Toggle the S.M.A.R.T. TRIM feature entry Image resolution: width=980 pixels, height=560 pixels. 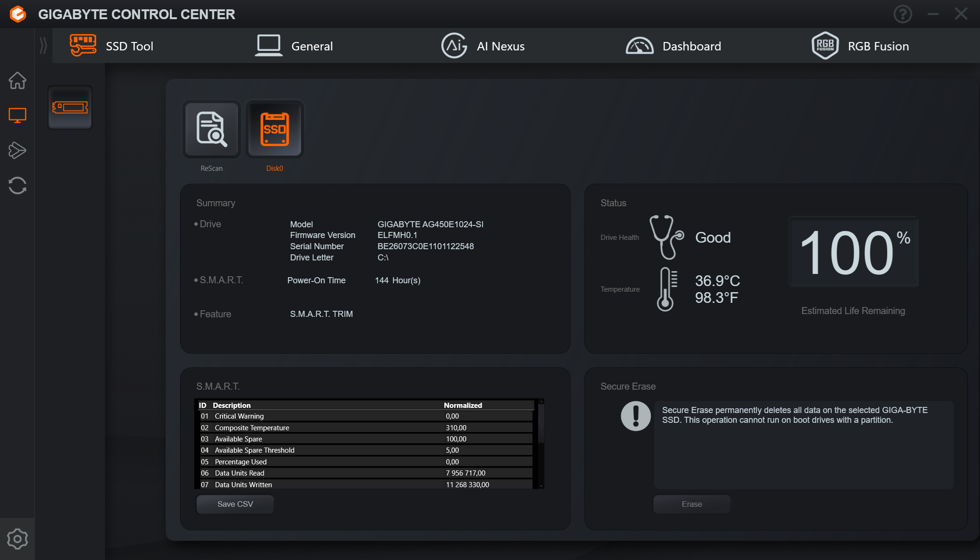point(321,314)
